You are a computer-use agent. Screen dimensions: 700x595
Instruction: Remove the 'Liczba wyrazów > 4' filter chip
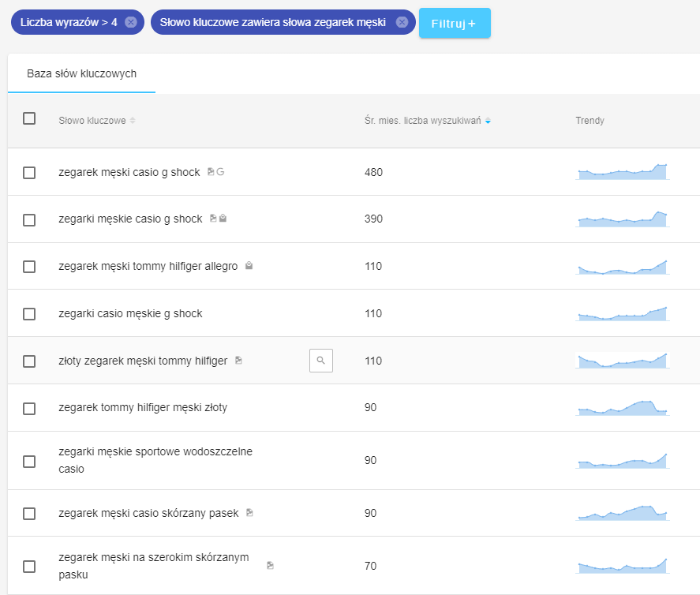click(x=131, y=22)
